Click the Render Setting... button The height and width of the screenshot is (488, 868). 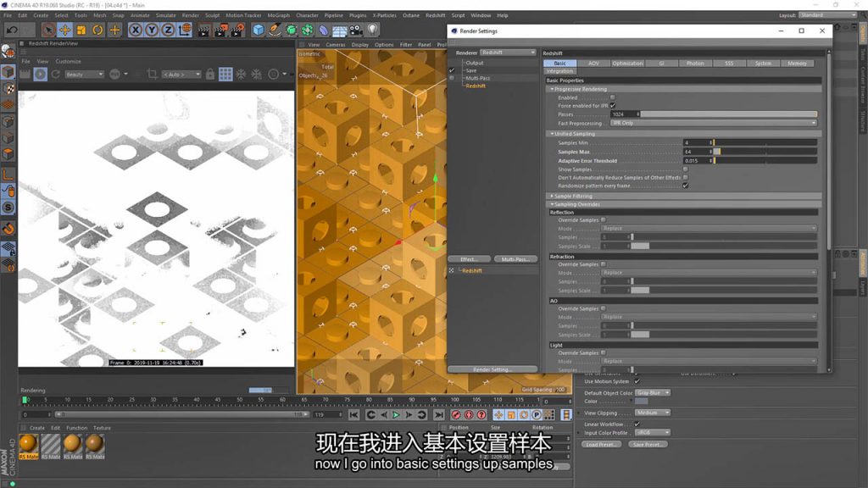(x=492, y=369)
